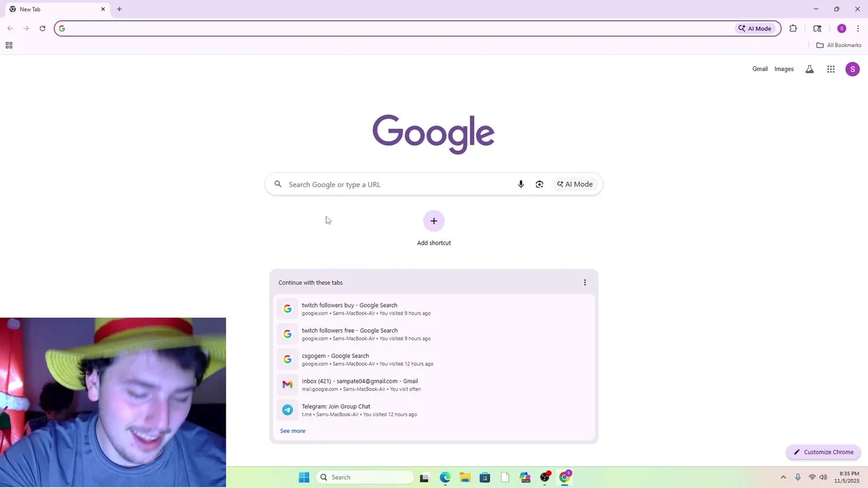Open the volume speaker icon in the tray
868x488 pixels.
point(823,477)
